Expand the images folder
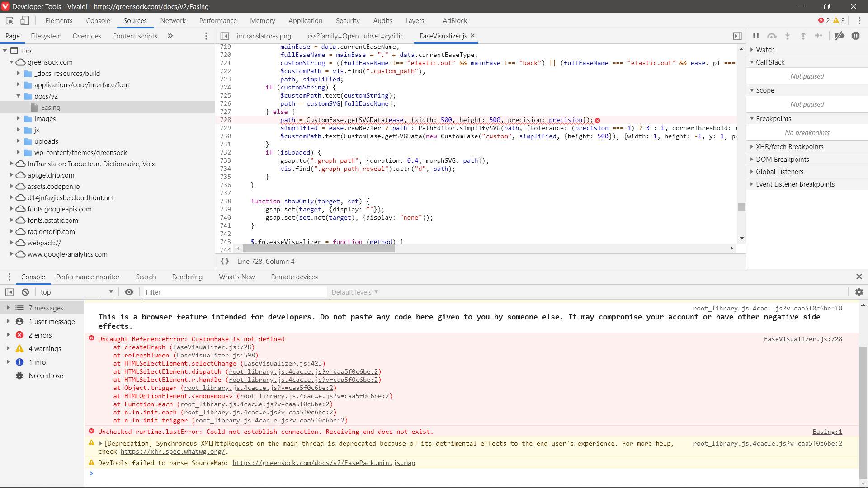The height and width of the screenshot is (488, 868). [19, 118]
